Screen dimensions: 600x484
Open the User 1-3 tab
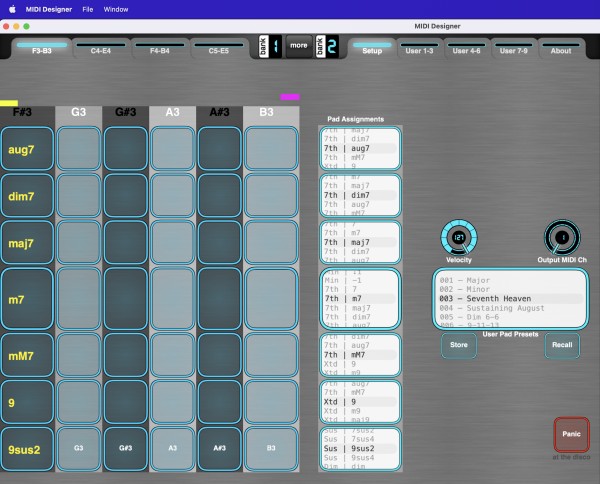coord(419,48)
